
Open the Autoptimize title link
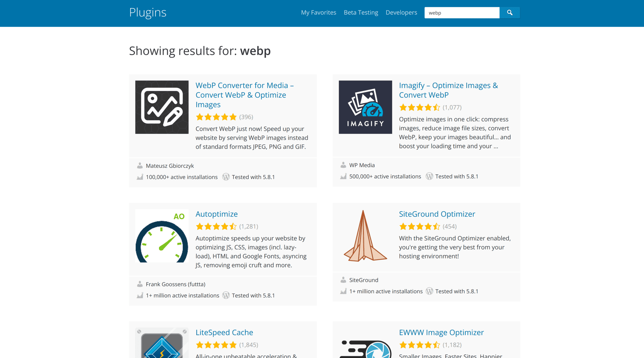[217, 214]
